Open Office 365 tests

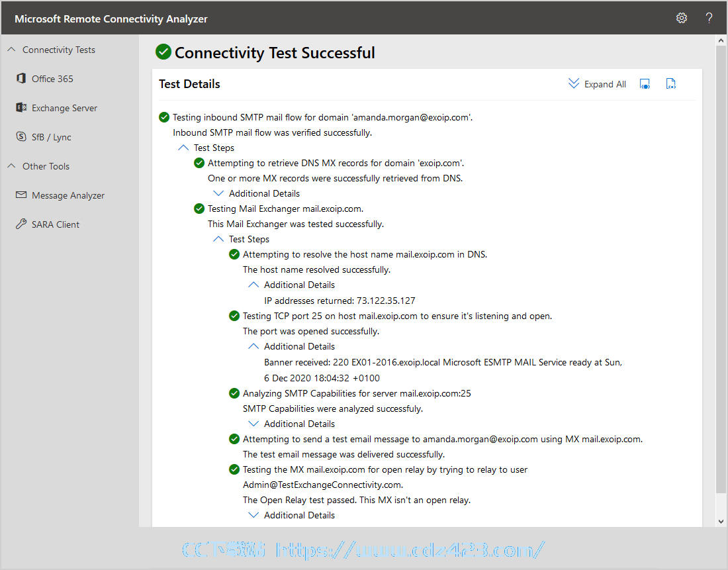(x=52, y=79)
